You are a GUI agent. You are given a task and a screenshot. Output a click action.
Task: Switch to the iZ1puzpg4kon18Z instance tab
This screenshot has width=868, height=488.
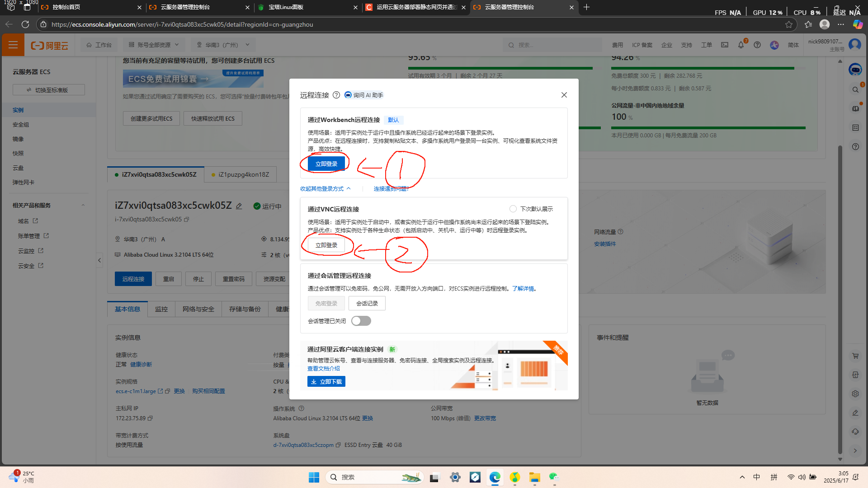(241, 174)
